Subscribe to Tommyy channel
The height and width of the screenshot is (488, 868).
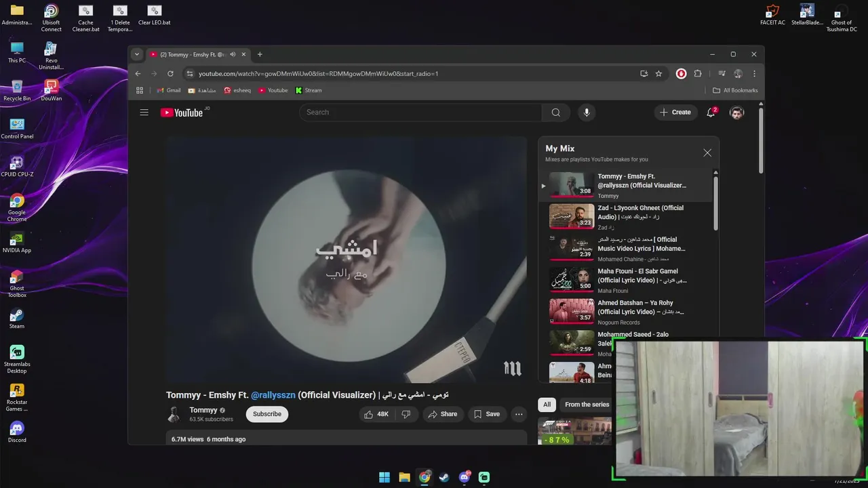click(267, 414)
